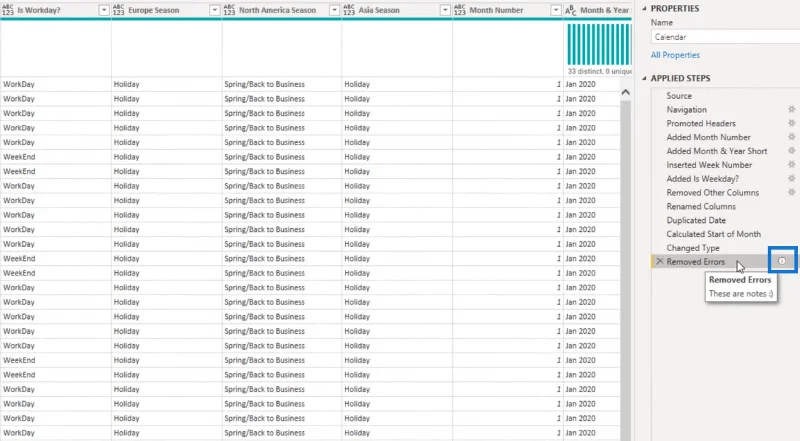Select the Source step
This screenshot has width=800, height=441.
[679, 95]
